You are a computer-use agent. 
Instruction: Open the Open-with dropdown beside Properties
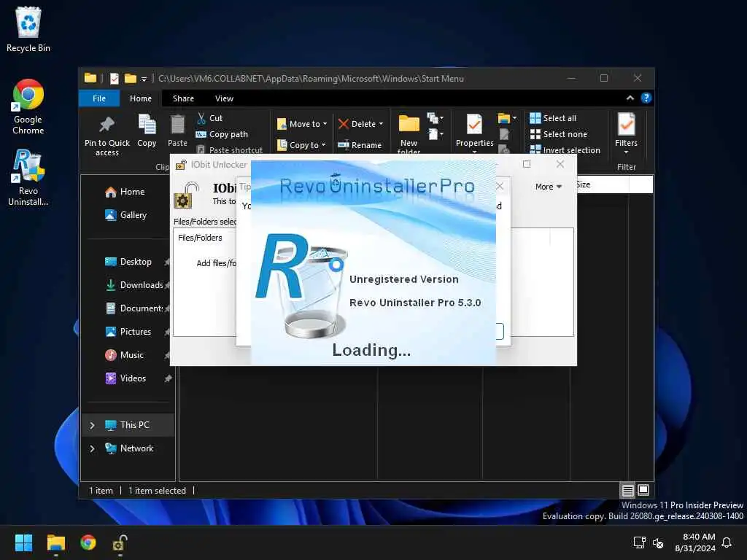click(508, 117)
